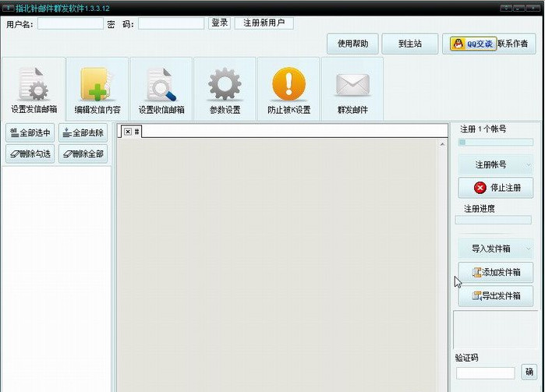Click 全部去除 deselect all button
The image size is (545, 392).
click(83, 132)
